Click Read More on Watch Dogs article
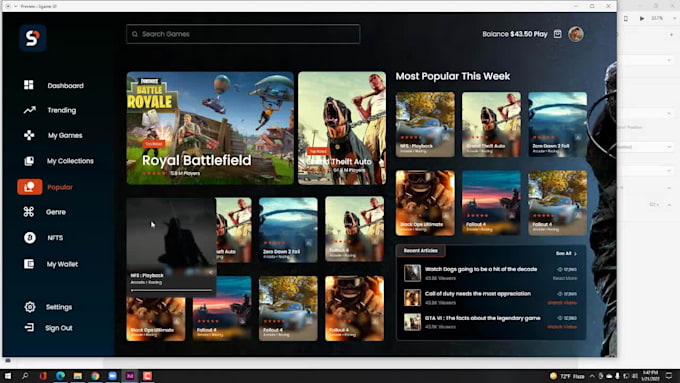Viewport: 680px width, 383px height. 565,278
